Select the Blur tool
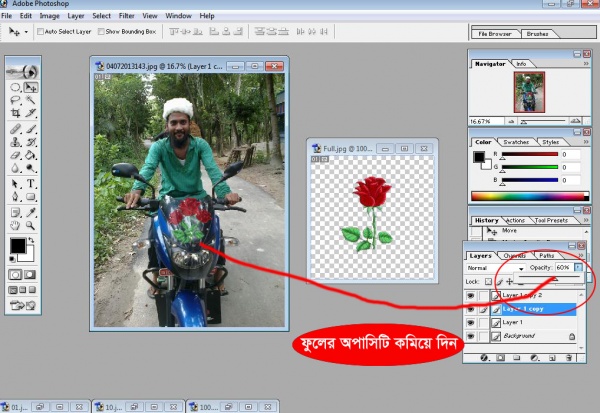 pos(15,168)
